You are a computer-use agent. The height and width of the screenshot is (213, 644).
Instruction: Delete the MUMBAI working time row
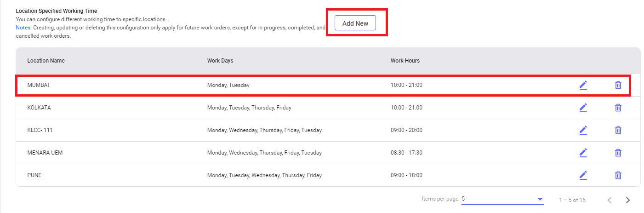tap(618, 85)
